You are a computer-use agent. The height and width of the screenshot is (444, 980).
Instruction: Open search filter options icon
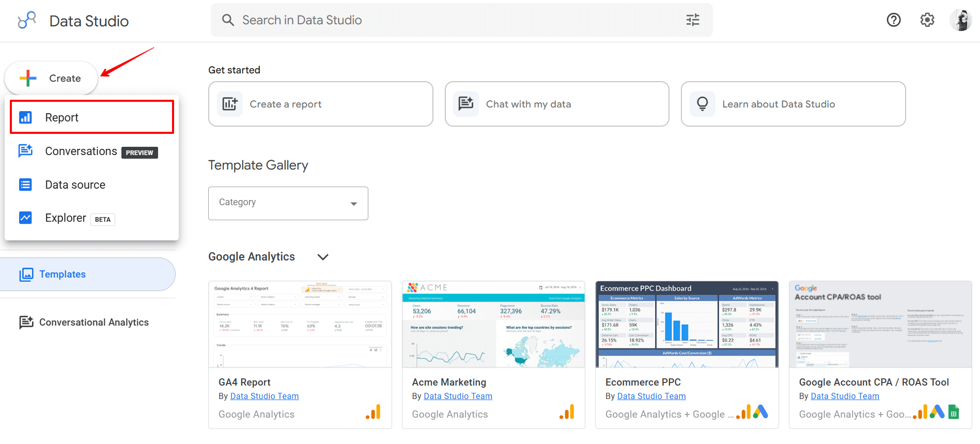point(693,20)
